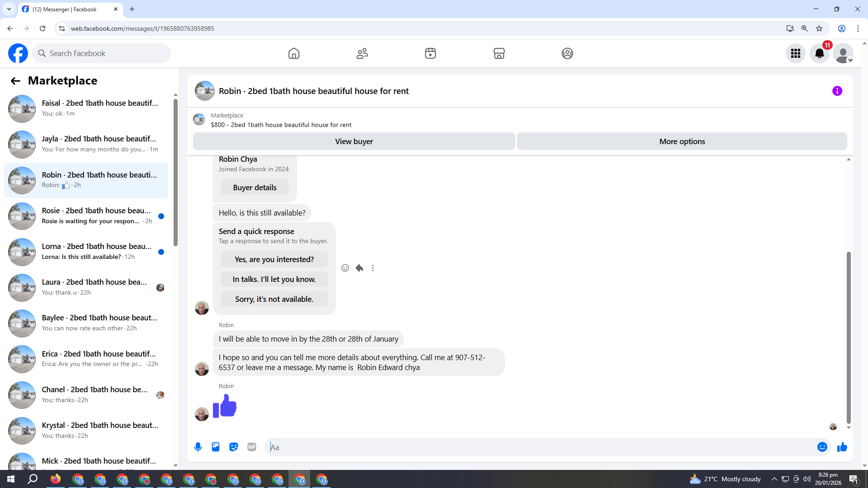Choose a sticker with the sticker icon
Viewport: 868px width, 488px height.
click(234, 447)
